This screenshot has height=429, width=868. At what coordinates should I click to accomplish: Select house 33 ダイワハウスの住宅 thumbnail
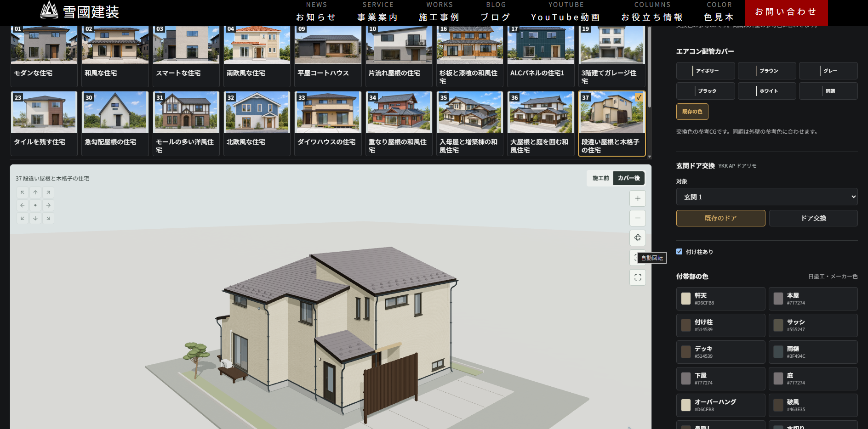click(328, 124)
